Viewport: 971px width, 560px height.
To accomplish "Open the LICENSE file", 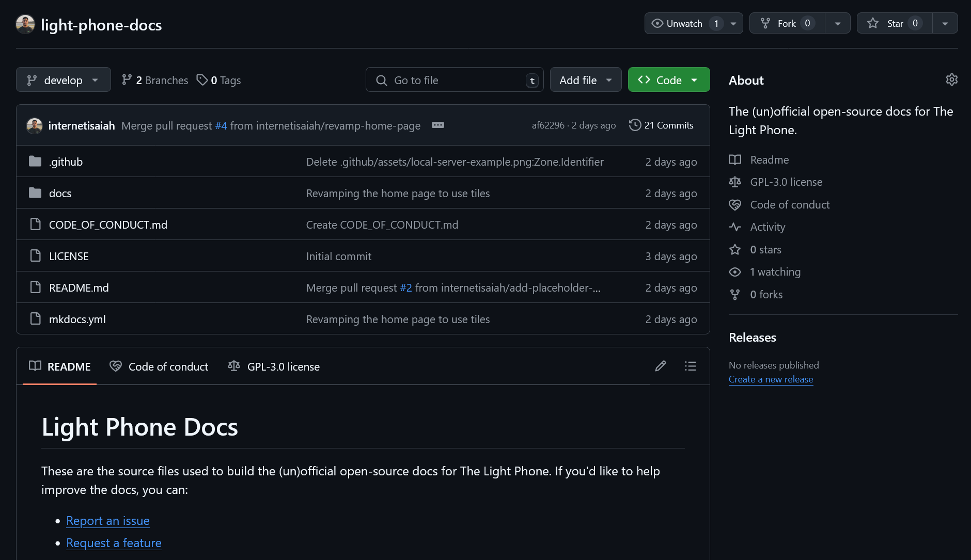I will click(x=69, y=256).
